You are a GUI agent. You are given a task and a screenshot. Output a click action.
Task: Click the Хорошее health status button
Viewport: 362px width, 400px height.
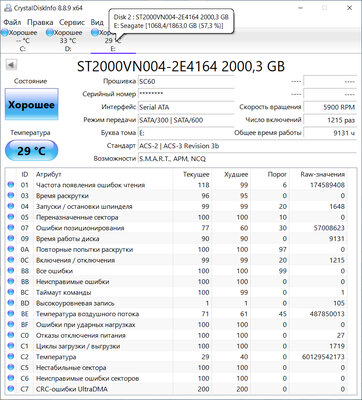[x=32, y=104]
